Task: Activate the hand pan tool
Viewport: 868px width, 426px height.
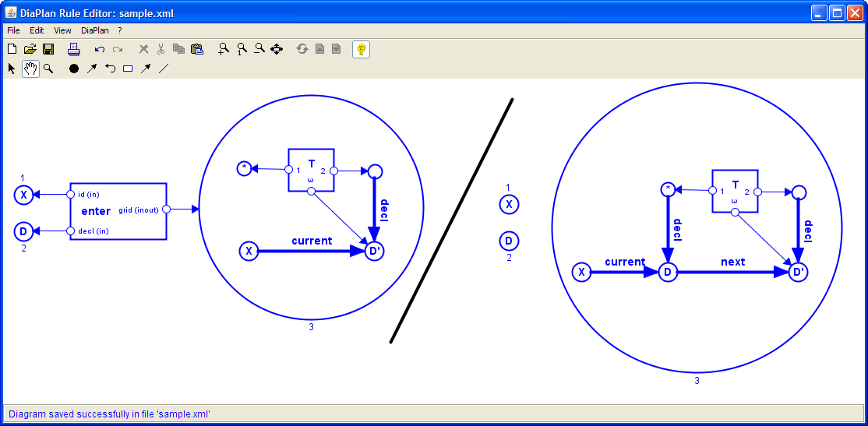Action: (x=30, y=69)
